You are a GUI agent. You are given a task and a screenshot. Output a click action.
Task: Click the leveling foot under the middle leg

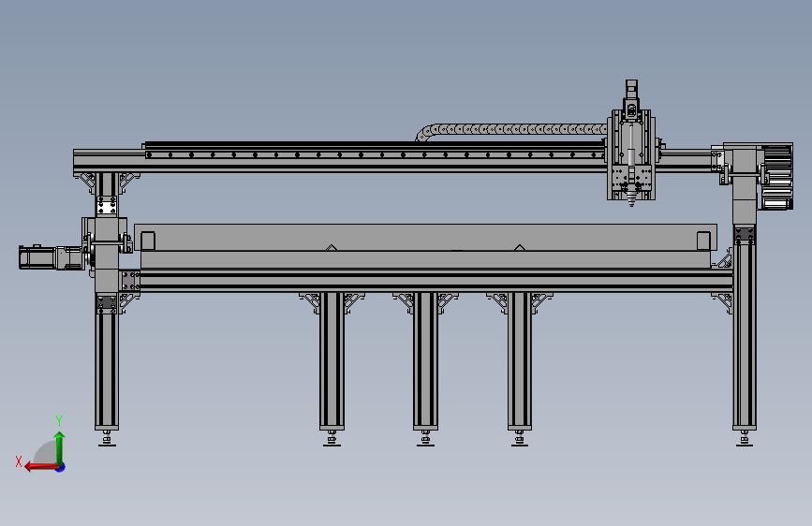click(426, 439)
